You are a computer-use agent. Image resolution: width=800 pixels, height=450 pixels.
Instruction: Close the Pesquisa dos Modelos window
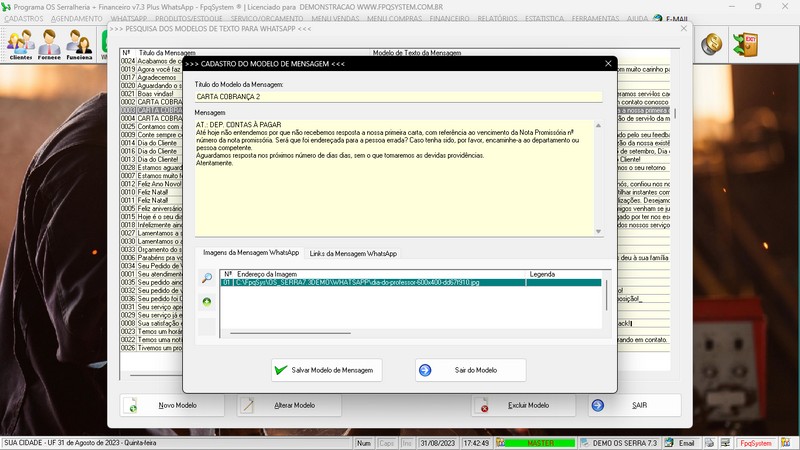[x=684, y=29]
